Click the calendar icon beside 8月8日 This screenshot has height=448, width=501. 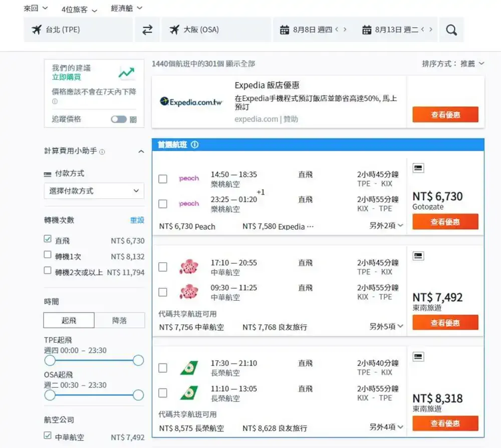[x=285, y=30]
